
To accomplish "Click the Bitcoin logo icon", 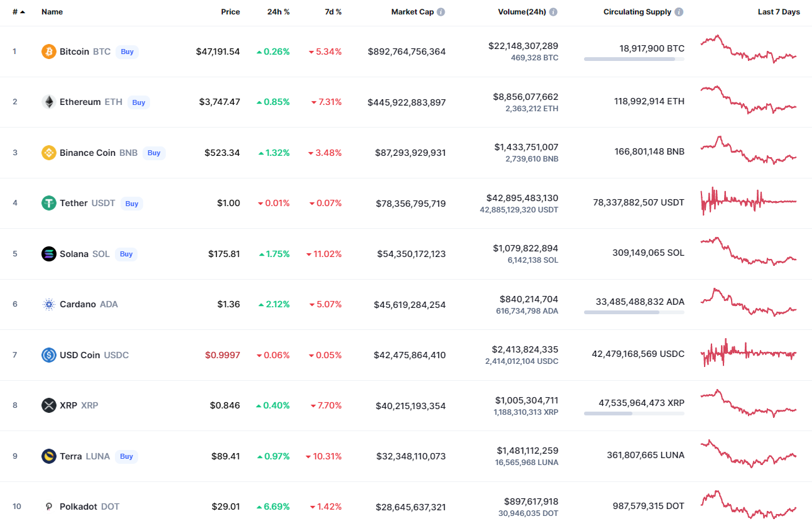I will pyautogui.click(x=49, y=52).
